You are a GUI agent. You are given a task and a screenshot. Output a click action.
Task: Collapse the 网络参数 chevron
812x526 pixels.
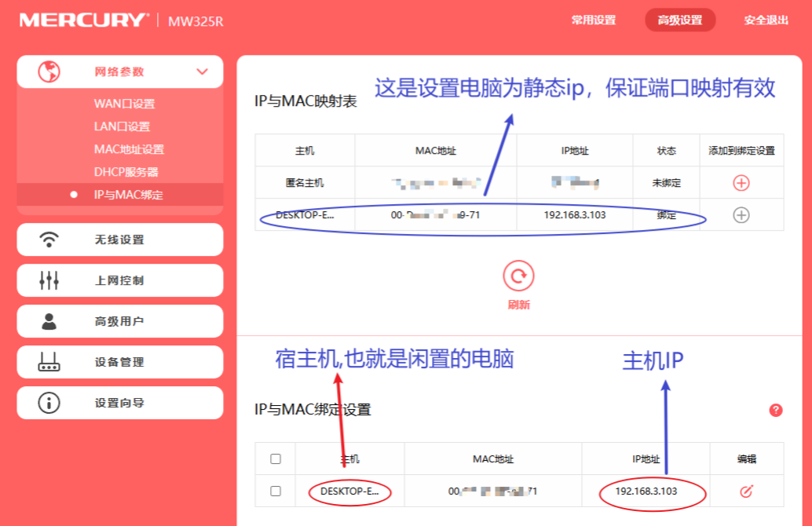[202, 71]
